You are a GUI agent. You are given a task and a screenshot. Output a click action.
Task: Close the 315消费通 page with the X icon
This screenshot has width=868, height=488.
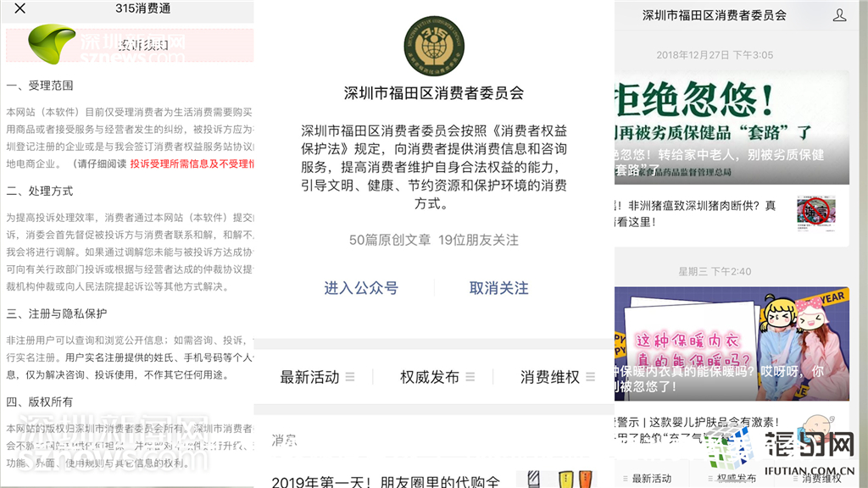click(x=20, y=9)
